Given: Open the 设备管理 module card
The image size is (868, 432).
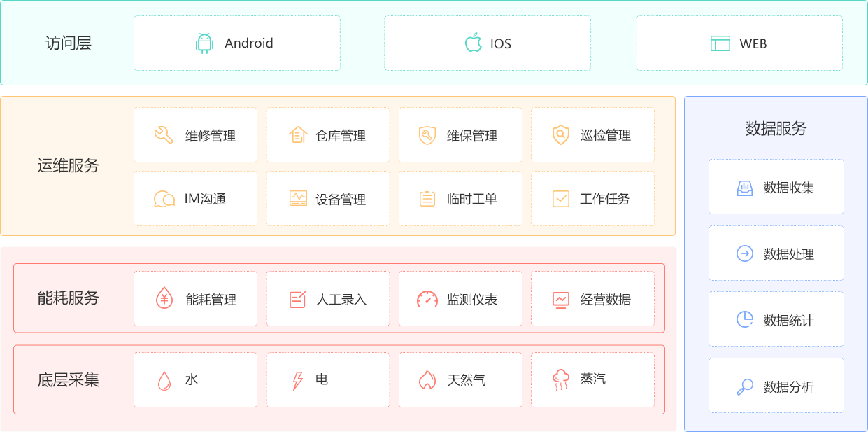Looking at the screenshot, I should click(x=327, y=199).
